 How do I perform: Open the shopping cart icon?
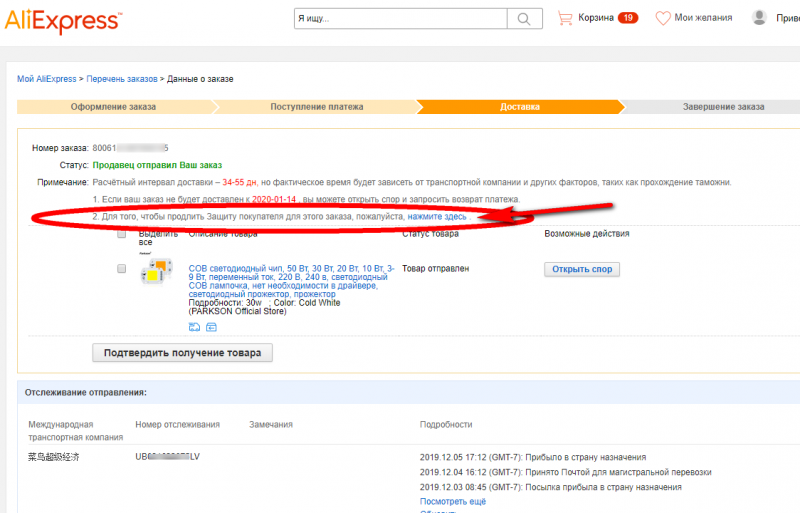point(565,18)
